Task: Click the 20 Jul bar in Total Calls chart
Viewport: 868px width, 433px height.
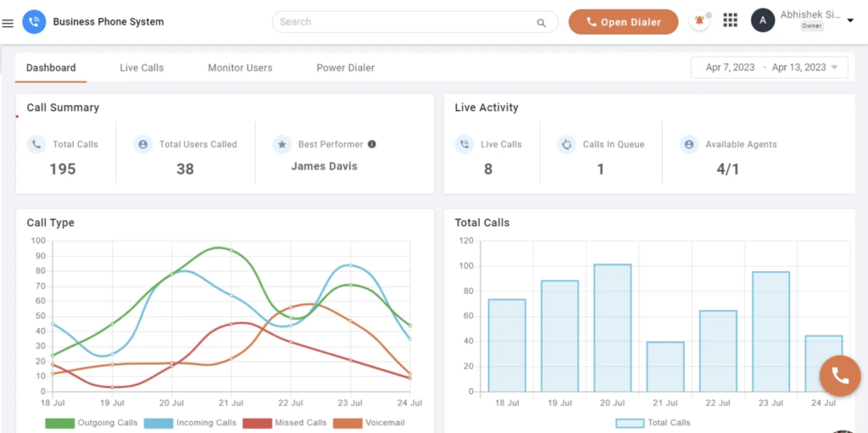Action: 612,328
